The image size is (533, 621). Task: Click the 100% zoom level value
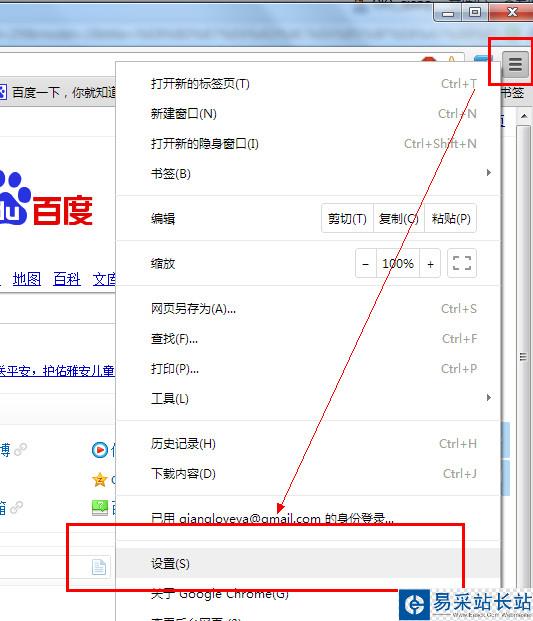398,264
